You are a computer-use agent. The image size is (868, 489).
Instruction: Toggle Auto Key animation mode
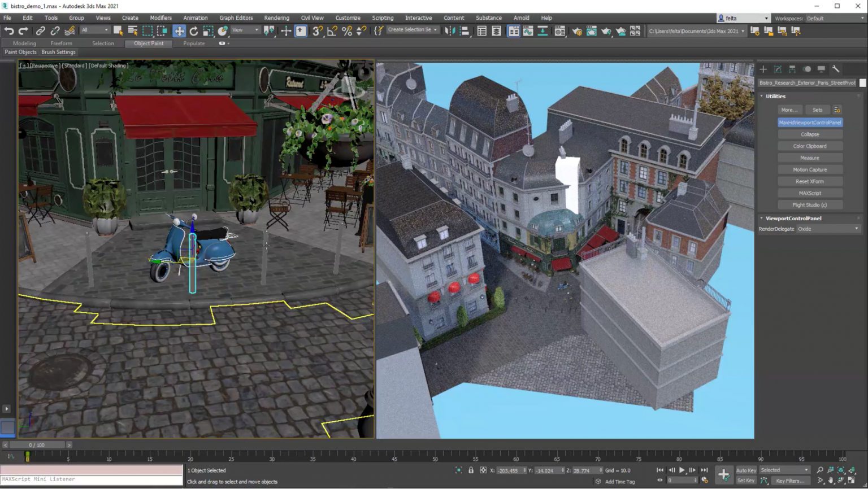(746, 469)
